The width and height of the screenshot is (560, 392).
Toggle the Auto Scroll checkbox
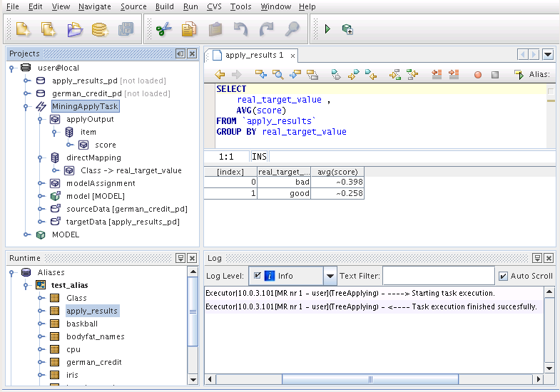pos(503,276)
